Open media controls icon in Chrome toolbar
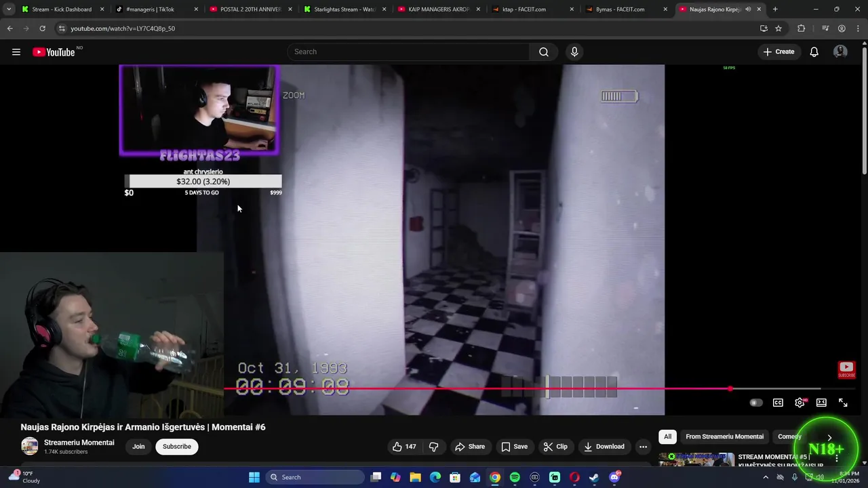 click(825, 28)
